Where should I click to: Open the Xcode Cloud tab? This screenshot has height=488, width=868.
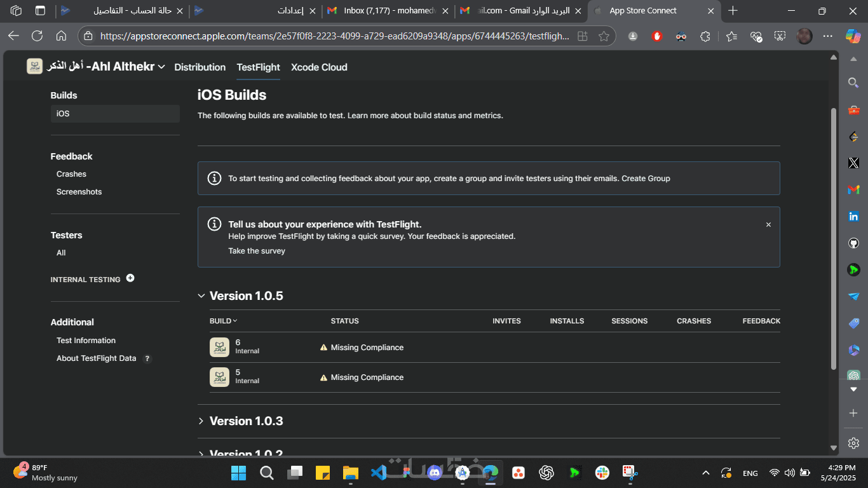[x=319, y=67]
